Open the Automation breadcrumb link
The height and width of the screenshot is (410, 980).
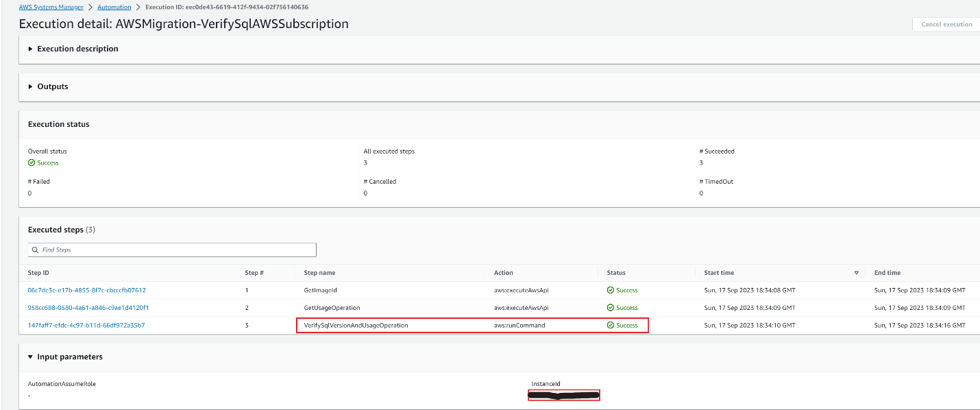[114, 7]
